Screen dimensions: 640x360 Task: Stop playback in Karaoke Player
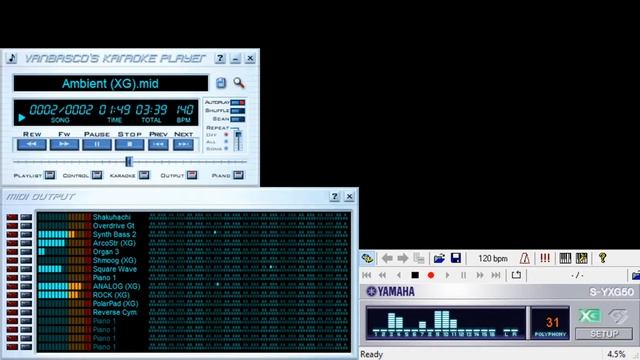pos(129,144)
